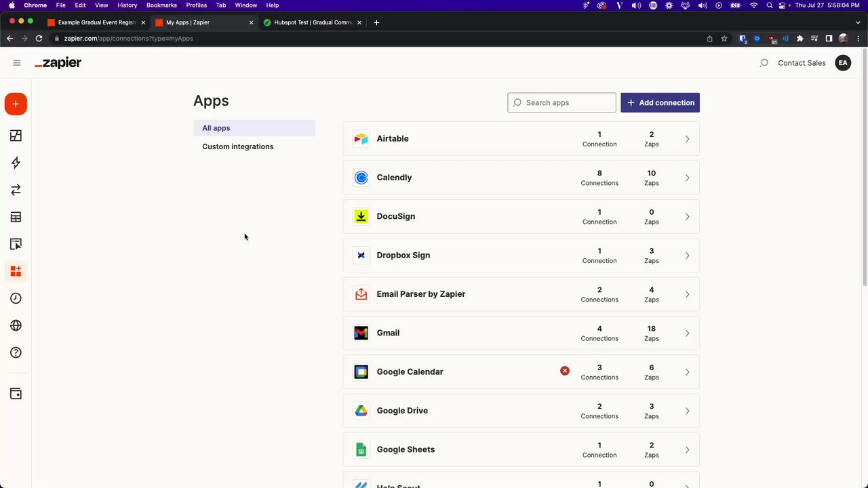The width and height of the screenshot is (868, 488).
Task: Open the File menu in menu bar
Action: coord(61,5)
